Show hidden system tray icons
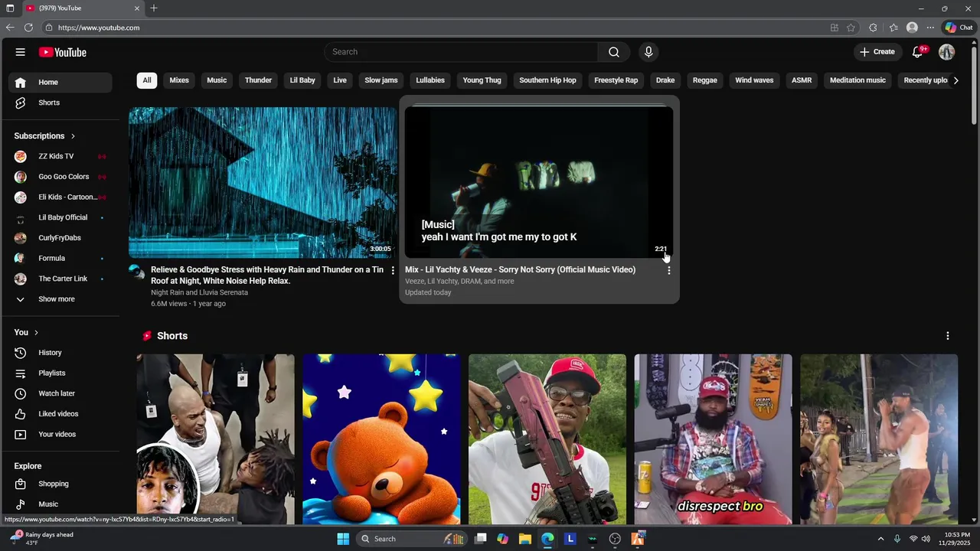Image resolution: width=980 pixels, height=551 pixels. pos(880,539)
